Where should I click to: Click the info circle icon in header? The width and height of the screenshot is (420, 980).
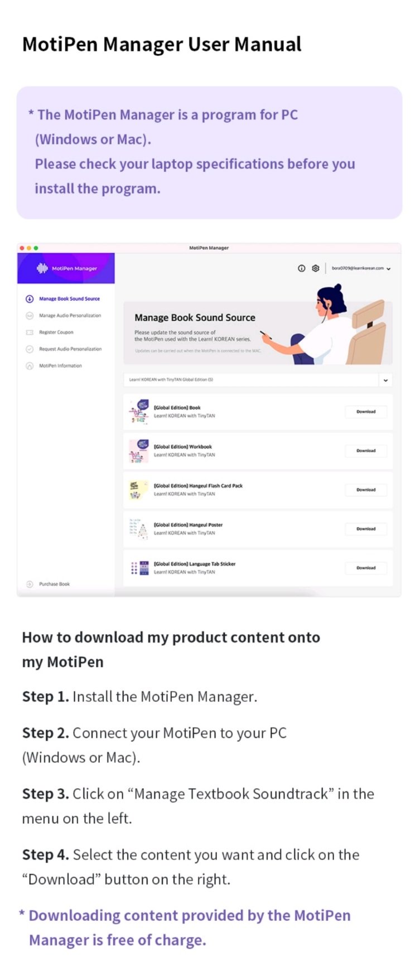pyautogui.click(x=301, y=268)
